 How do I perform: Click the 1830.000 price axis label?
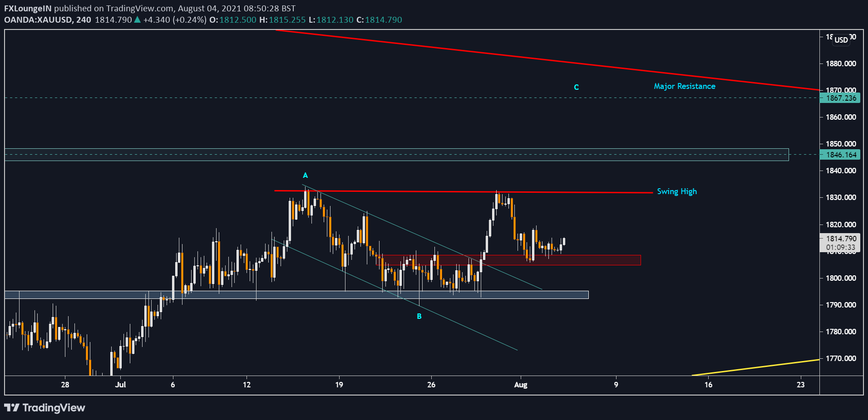[841, 197]
